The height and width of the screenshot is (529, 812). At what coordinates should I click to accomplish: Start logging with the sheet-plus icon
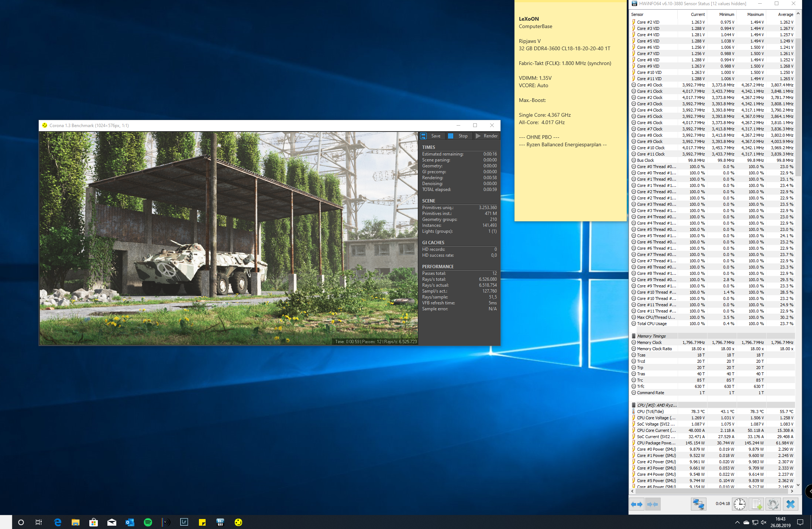[x=757, y=504]
